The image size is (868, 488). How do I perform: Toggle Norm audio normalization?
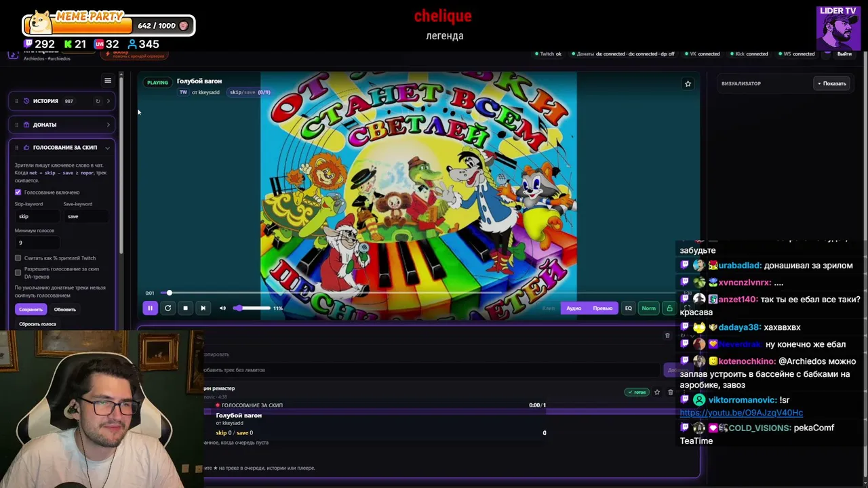click(x=649, y=308)
